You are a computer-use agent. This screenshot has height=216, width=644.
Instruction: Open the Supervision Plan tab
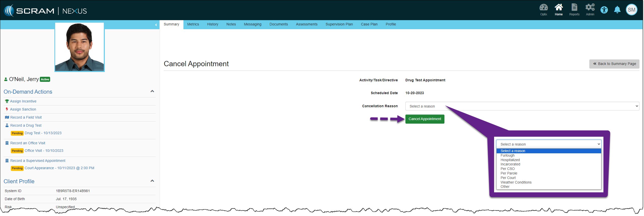pyautogui.click(x=339, y=24)
